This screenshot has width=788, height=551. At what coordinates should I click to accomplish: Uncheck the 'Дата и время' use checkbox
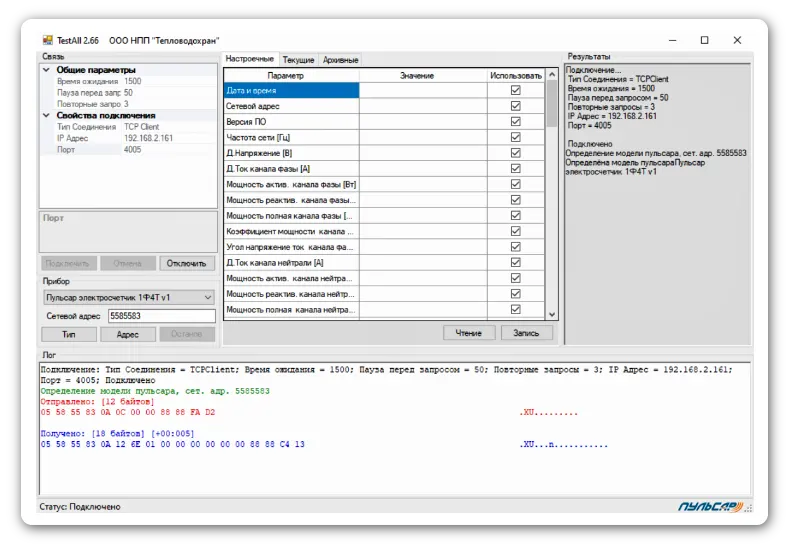coord(516,90)
